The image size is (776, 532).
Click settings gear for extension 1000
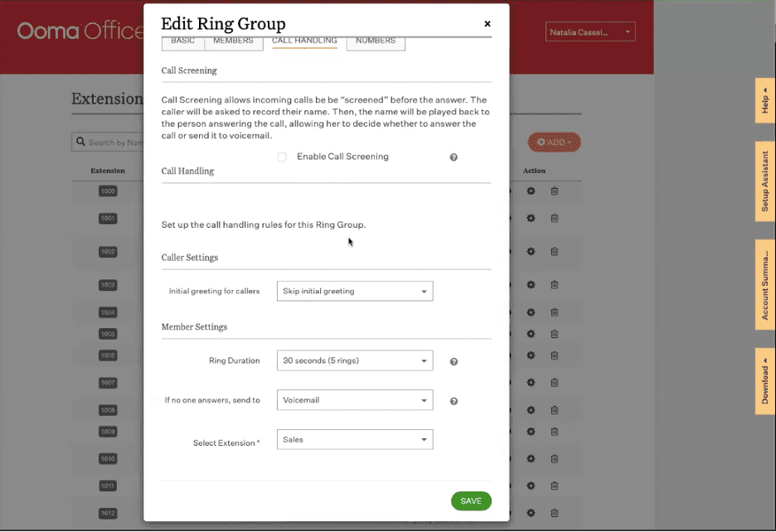pos(531,191)
